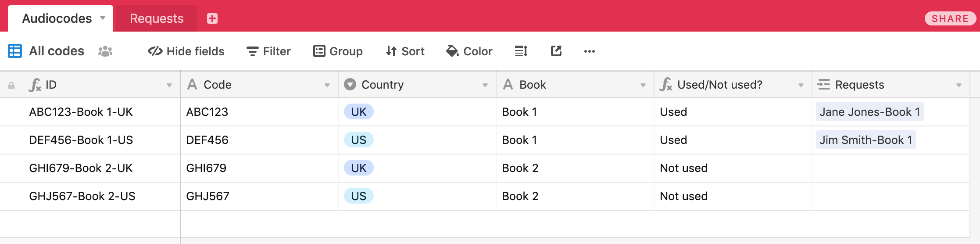Select Not used cell in GHI679 row

click(x=733, y=168)
